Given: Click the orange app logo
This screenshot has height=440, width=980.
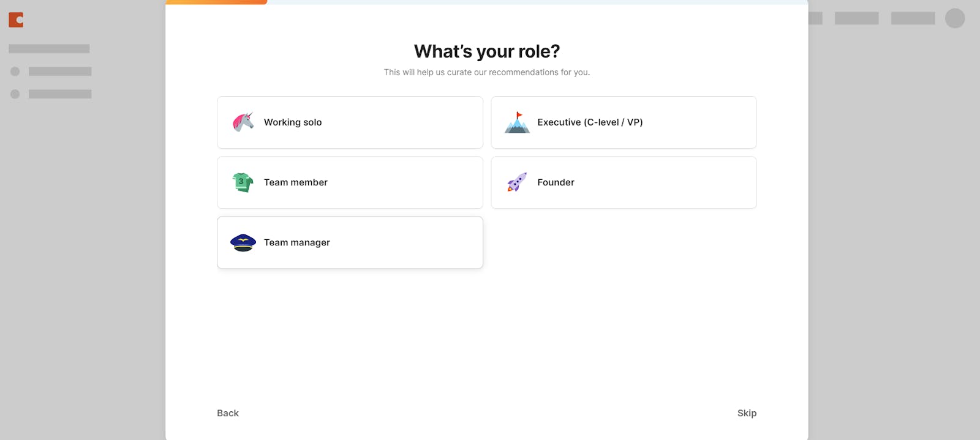Looking at the screenshot, I should click(x=16, y=20).
